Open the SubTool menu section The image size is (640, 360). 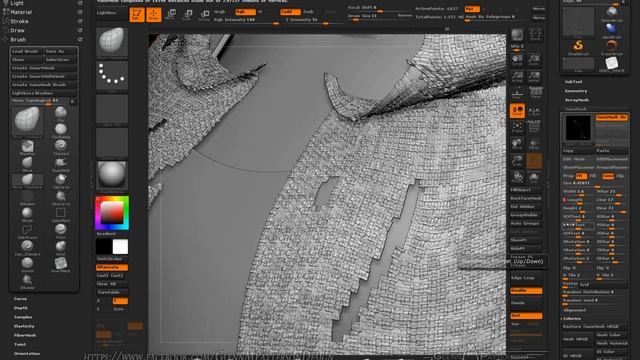573,82
